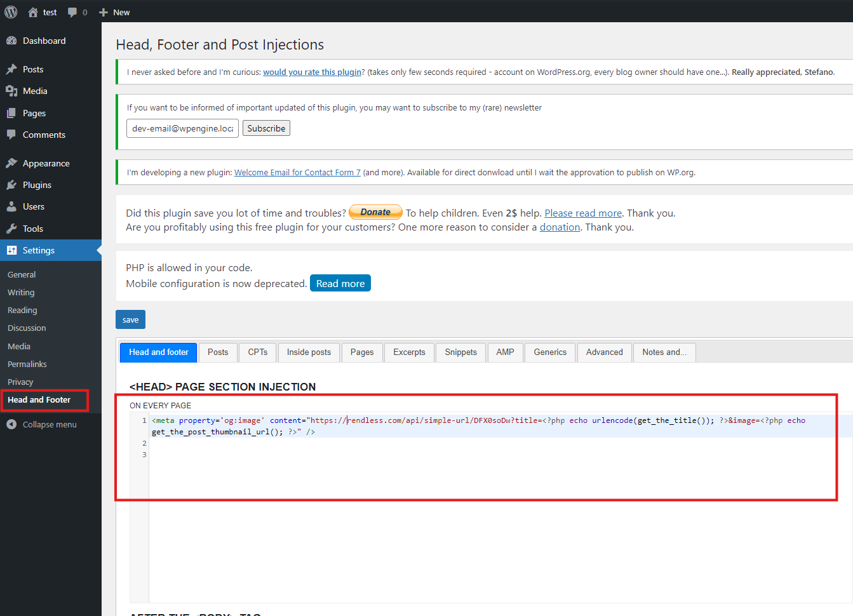Click the Settings sliders icon
This screenshot has height=616, width=853.
pos(11,250)
